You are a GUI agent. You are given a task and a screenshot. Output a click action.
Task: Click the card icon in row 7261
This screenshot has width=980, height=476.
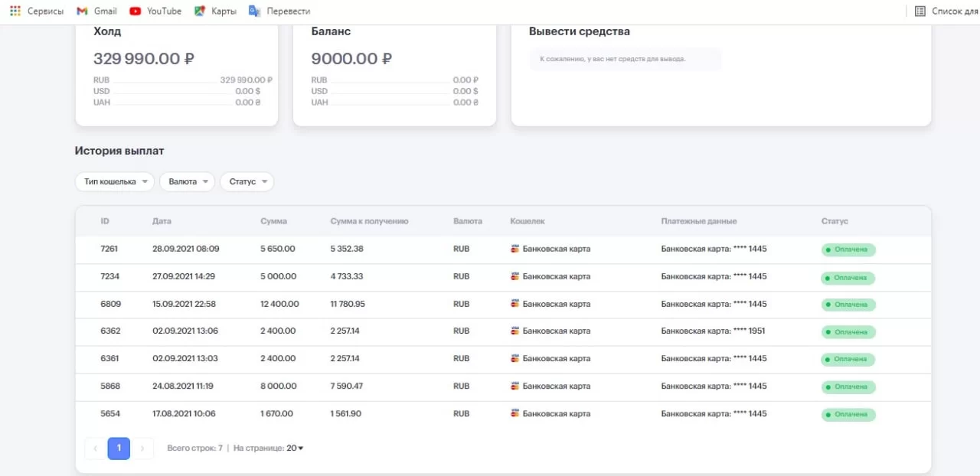515,249
